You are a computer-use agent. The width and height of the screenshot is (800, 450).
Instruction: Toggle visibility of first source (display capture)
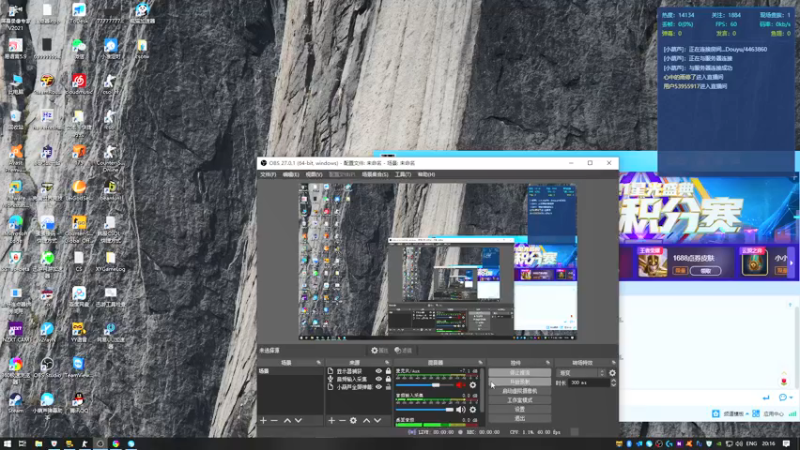379,371
